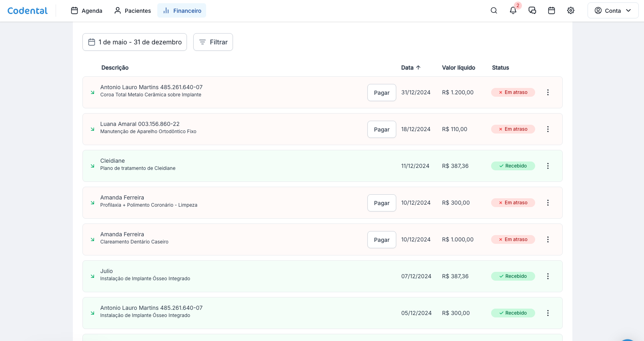Click the Filtrar button
This screenshot has width=644, height=341.
pyautogui.click(x=213, y=42)
